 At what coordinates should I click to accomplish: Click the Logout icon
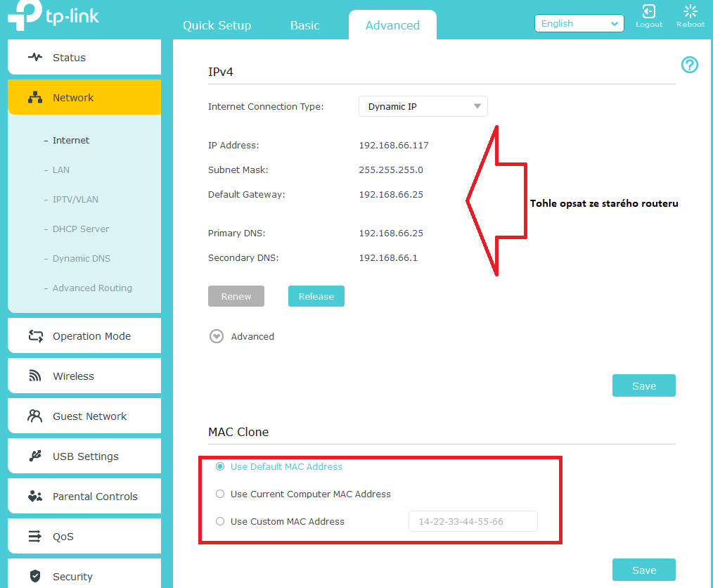pyautogui.click(x=648, y=11)
